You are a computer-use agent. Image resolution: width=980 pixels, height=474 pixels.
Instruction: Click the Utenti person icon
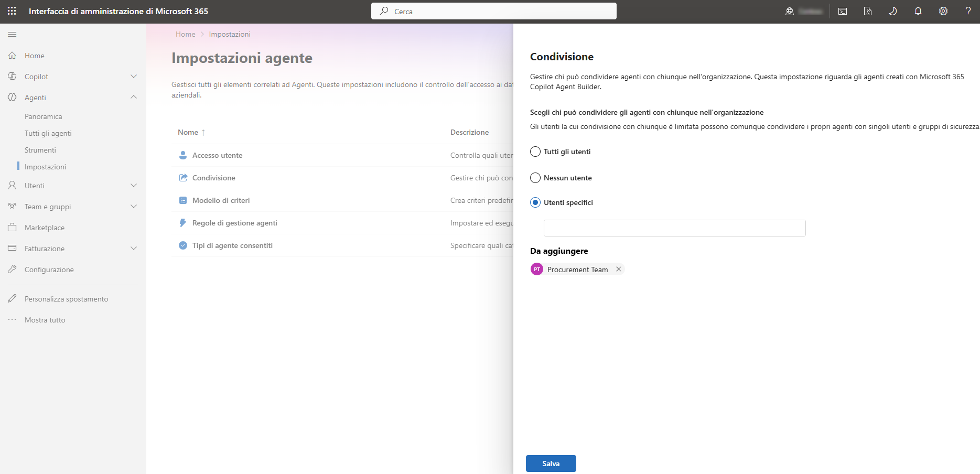click(x=12, y=185)
